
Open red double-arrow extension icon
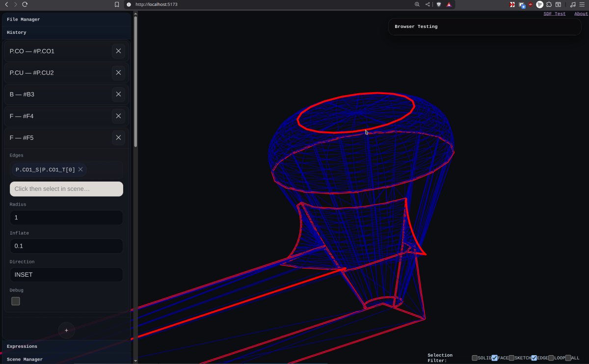[512, 4]
